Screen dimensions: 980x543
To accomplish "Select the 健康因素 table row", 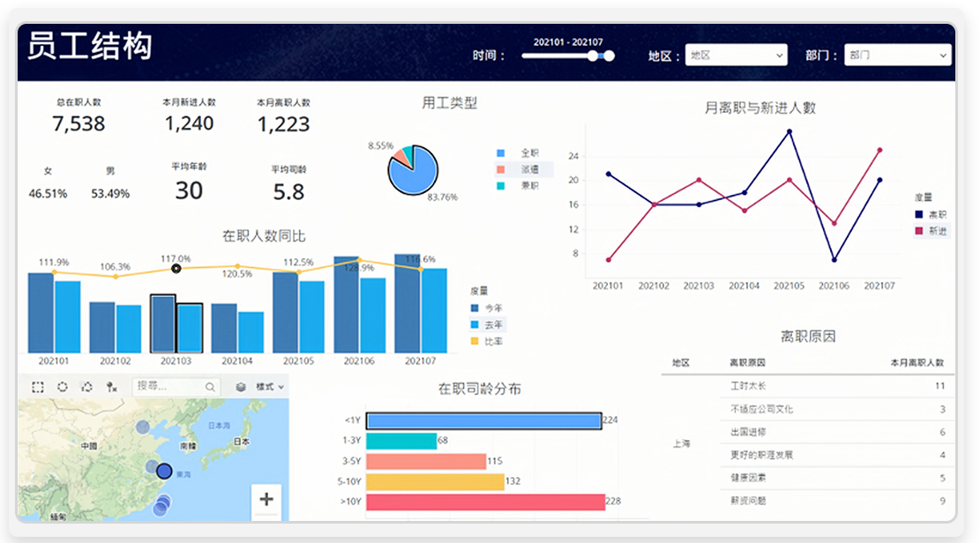I will (x=837, y=478).
